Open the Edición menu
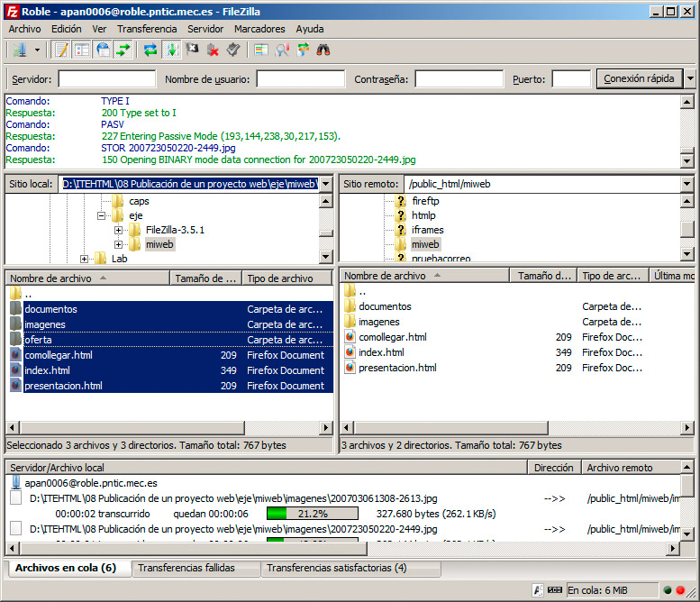The image size is (700, 602). [66, 29]
